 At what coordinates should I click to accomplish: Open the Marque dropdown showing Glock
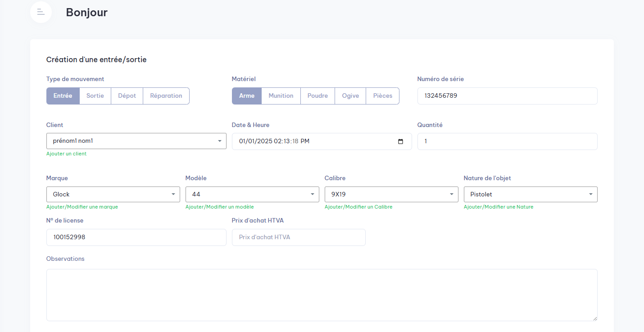[x=113, y=195]
